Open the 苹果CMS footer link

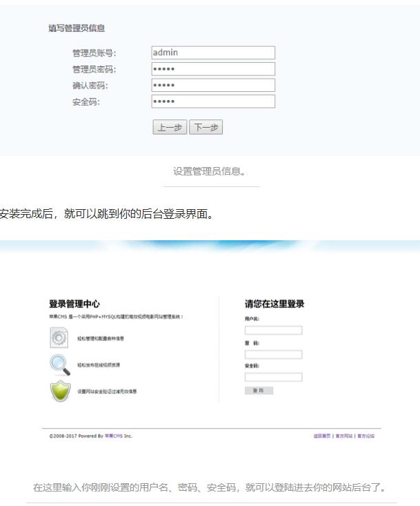pyautogui.click(x=114, y=436)
